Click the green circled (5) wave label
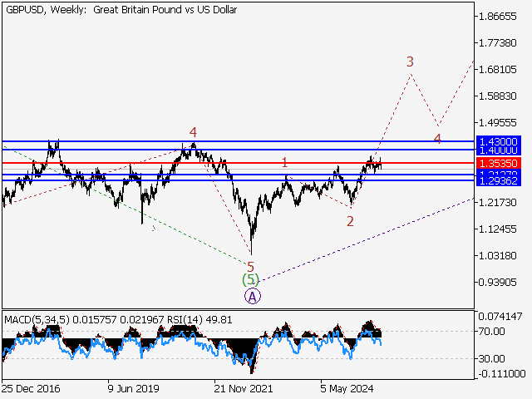The height and width of the screenshot is (399, 532). [x=250, y=280]
